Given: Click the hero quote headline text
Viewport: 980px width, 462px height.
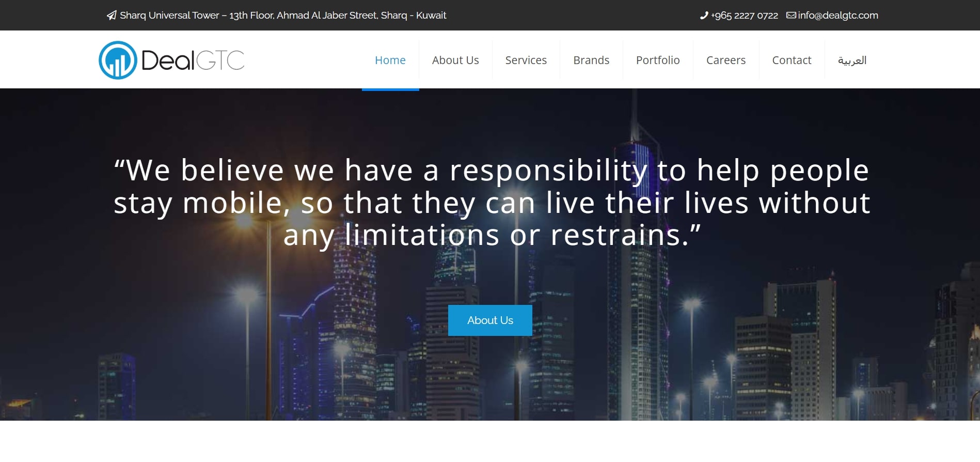Looking at the screenshot, I should point(492,202).
